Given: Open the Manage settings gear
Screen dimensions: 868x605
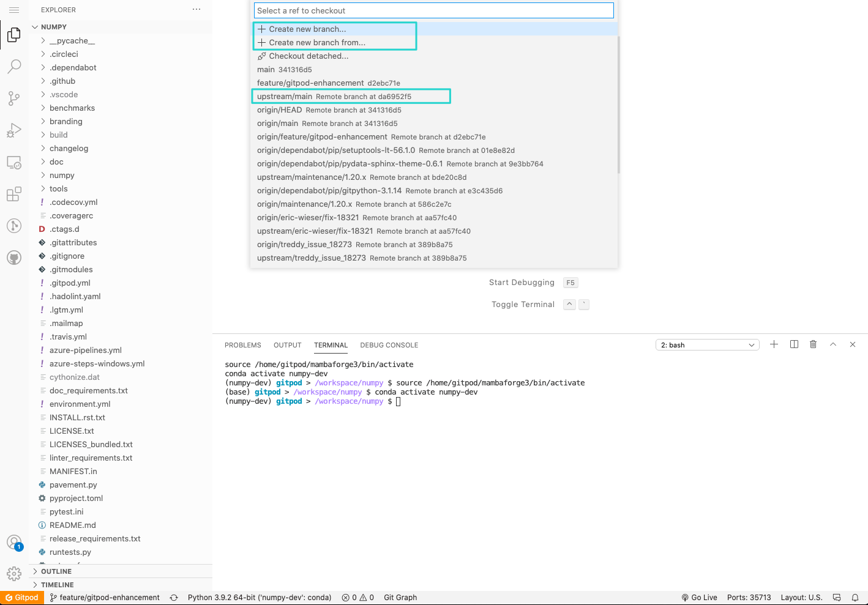Looking at the screenshot, I should click(x=14, y=574).
